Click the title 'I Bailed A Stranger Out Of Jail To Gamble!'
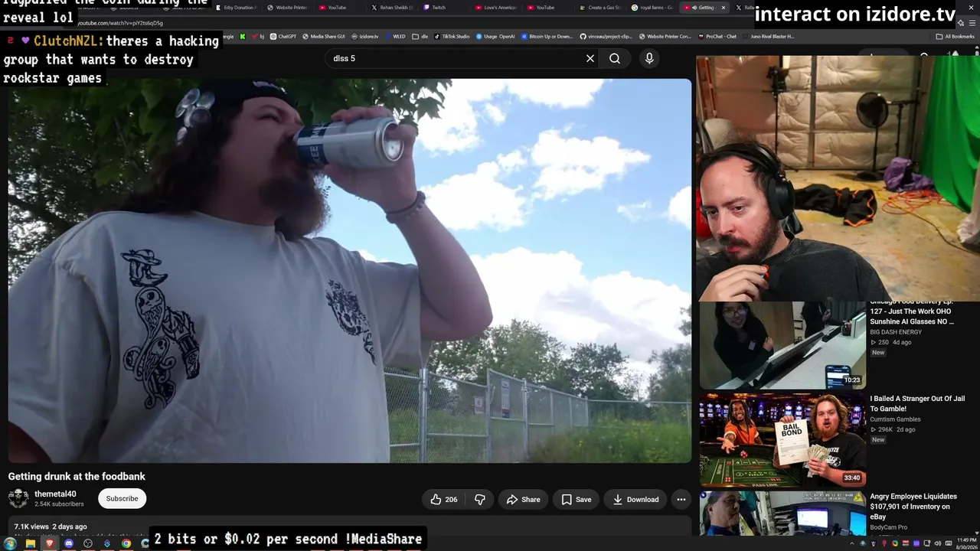The height and width of the screenshot is (551, 980). point(917,404)
